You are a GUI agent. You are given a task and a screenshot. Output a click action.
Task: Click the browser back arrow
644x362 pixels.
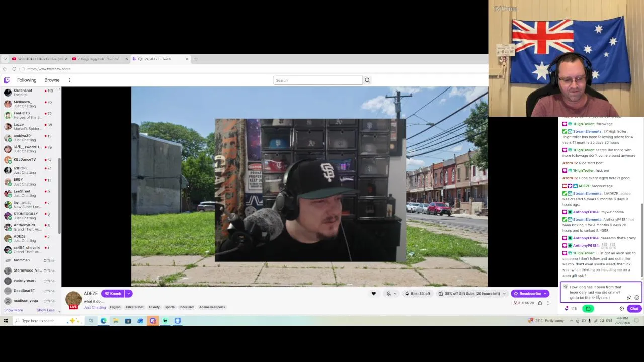[x=5, y=69]
